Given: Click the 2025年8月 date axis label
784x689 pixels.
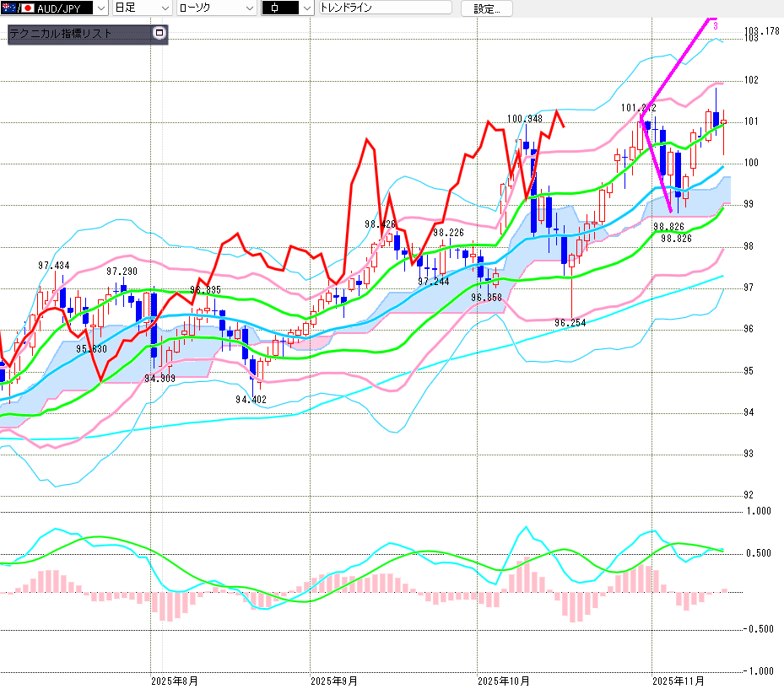Looking at the screenshot, I should [x=174, y=680].
